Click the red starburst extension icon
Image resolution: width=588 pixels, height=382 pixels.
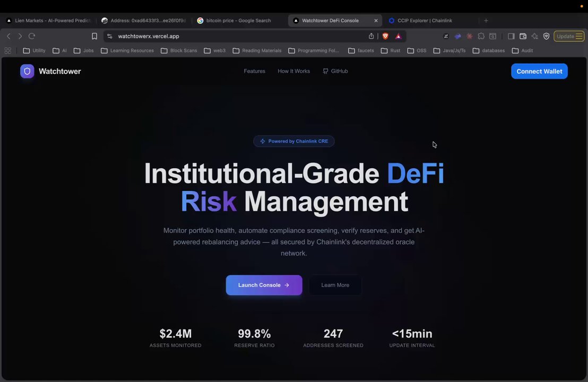tap(470, 36)
